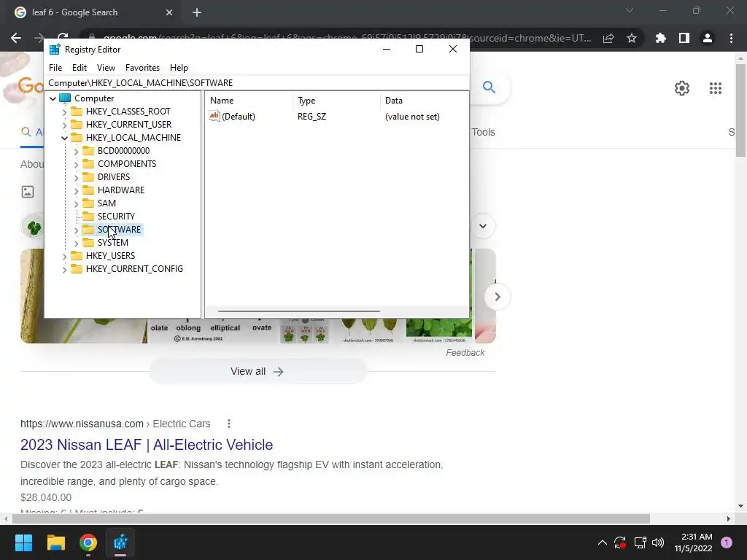This screenshot has height=560, width=747.
Task: Expand HKEY_CLASSES_ROOT key
Action: pyautogui.click(x=64, y=112)
